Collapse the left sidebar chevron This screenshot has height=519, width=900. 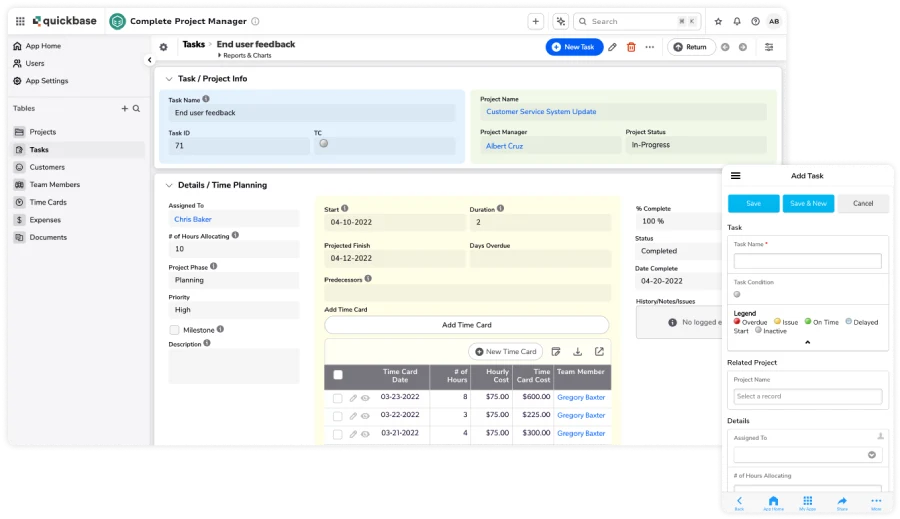point(149,60)
